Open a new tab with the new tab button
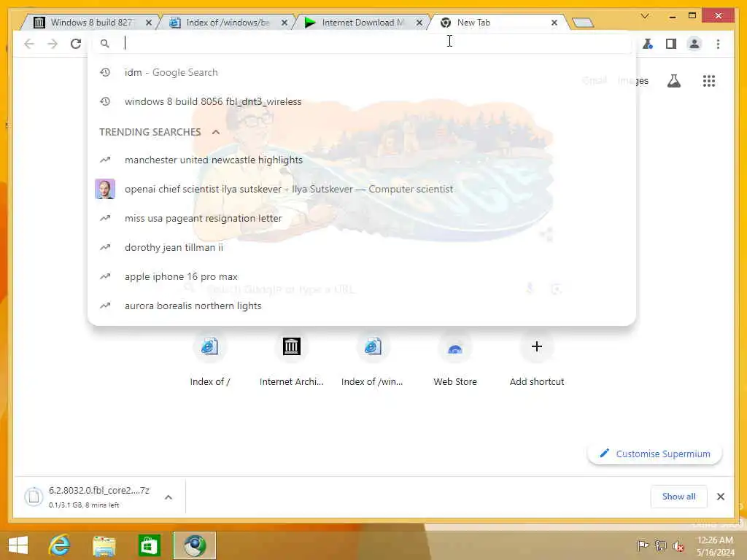747x560 pixels. coord(582,23)
